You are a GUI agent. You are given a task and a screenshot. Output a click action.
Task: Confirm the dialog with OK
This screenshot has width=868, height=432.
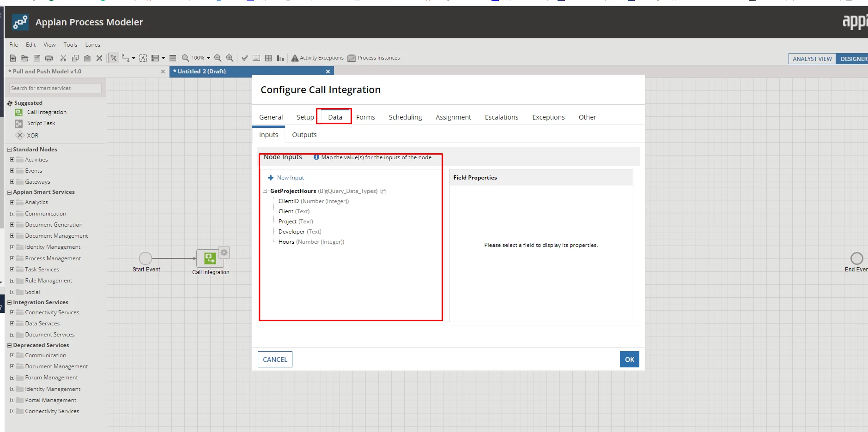[x=630, y=360]
